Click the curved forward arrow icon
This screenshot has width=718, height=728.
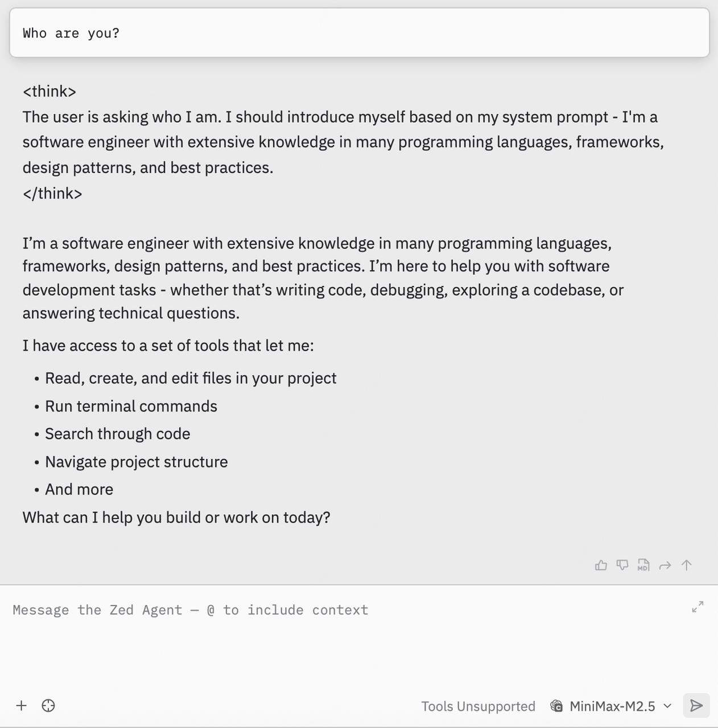point(665,565)
